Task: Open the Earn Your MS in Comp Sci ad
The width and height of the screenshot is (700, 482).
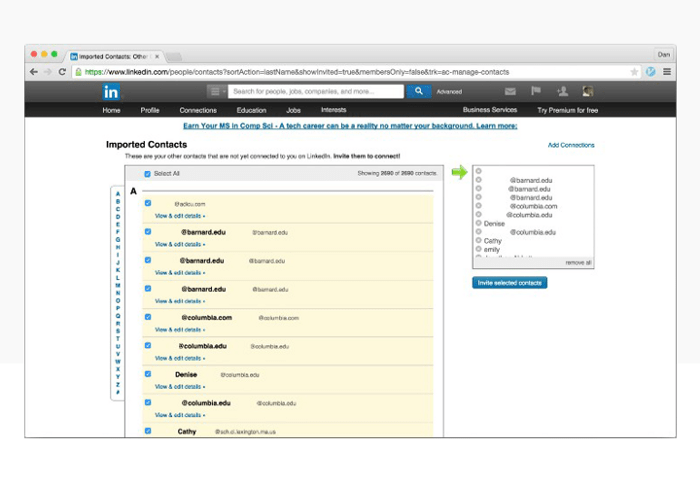Action: coord(350,126)
